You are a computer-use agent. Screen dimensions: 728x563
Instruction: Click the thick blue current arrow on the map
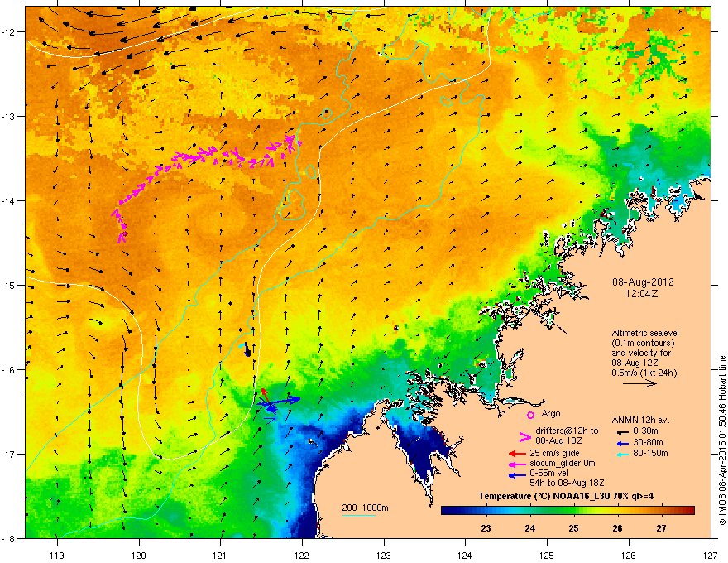pyautogui.click(x=284, y=400)
